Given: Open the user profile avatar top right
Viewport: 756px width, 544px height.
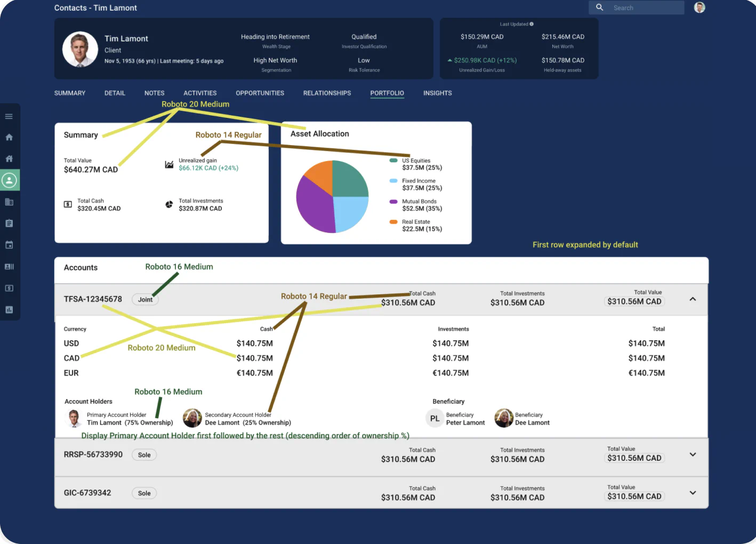Looking at the screenshot, I should point(699,7).
